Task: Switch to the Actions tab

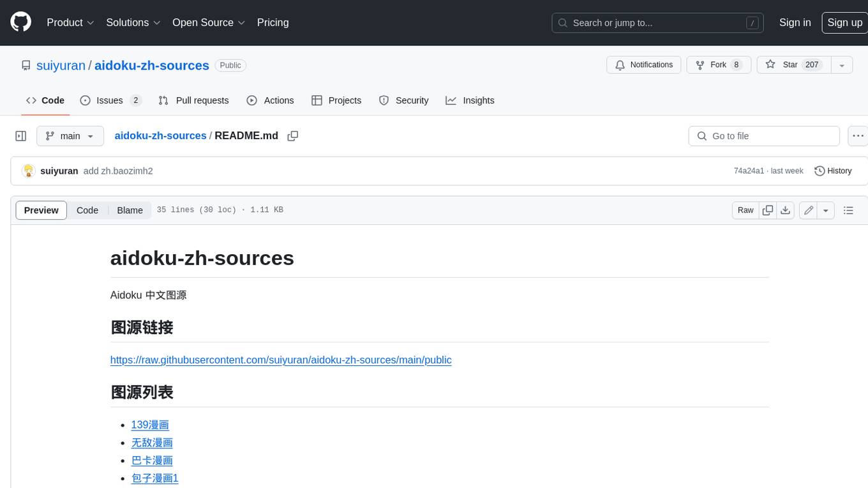Action: click(x=271, y=100)
